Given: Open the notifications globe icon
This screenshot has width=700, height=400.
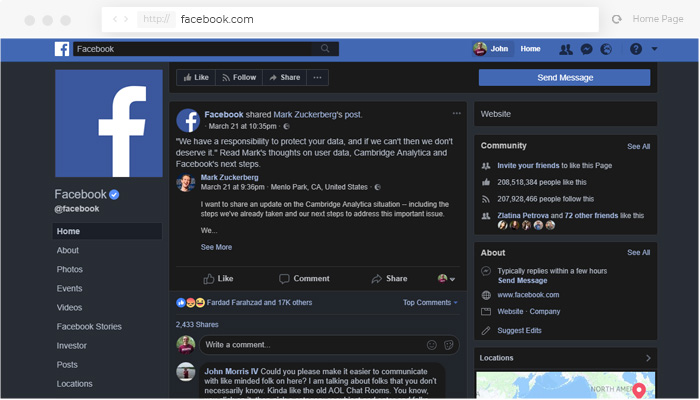Looking at the screenshot, I should tap(606, 49).
